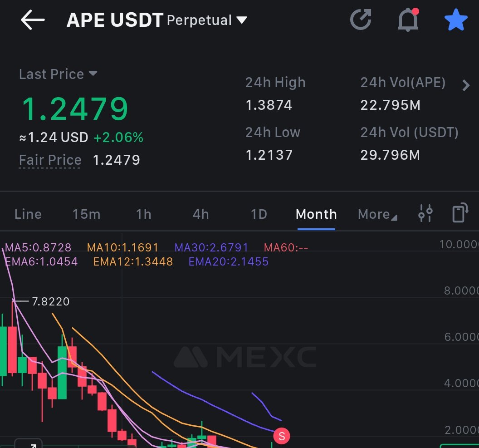Open the indicator settings sliders icon
Screen dimensions: 479x448
[x=425, y=213]
